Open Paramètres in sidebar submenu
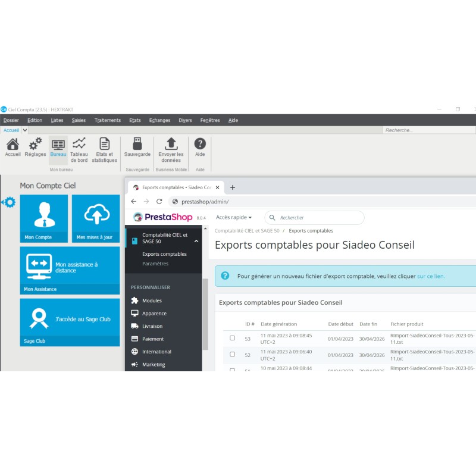Image resolution: width=476 pixels, height=476 pixels. (x=155, y=264)
